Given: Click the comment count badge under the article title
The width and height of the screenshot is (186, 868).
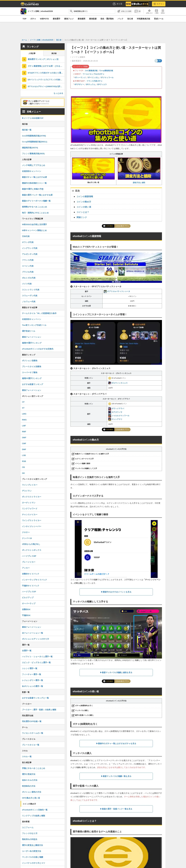Looking at the screenshot, I should tap(158, 61).
